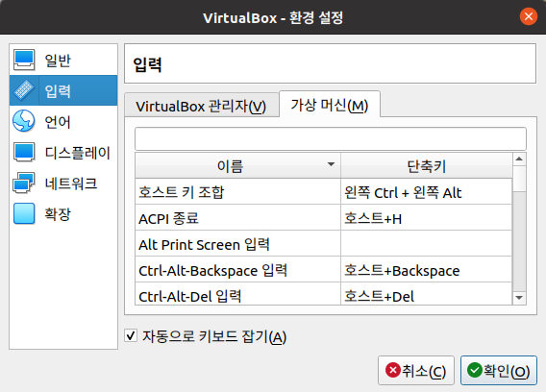Edit shortcut 왼쪽 Ctrl + 왼쪽 Alt
The height and width of the screenshot is (392, 546).
tap(426, 192)
